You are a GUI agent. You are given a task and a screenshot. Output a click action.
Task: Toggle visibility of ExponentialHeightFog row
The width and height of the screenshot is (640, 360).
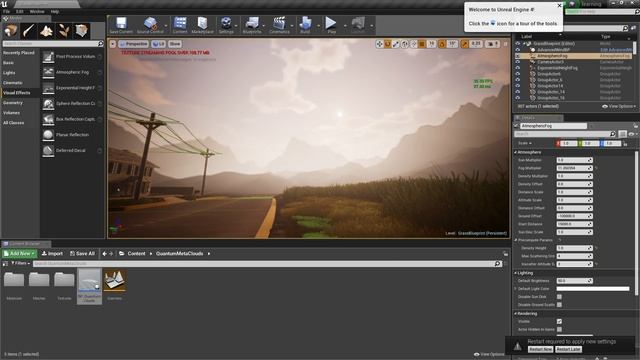518,68
